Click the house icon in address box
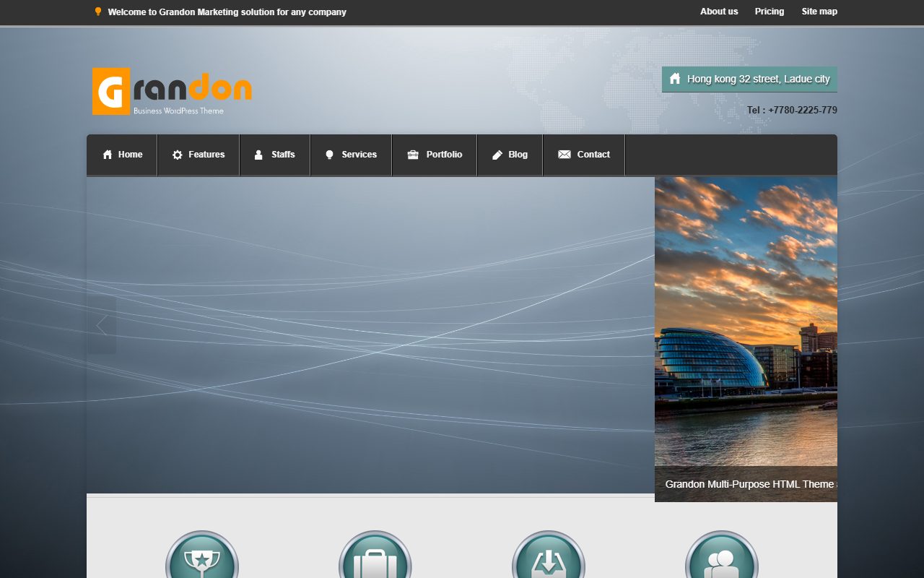The height and width of the screenshot is (578, 924). coord(675,79)
